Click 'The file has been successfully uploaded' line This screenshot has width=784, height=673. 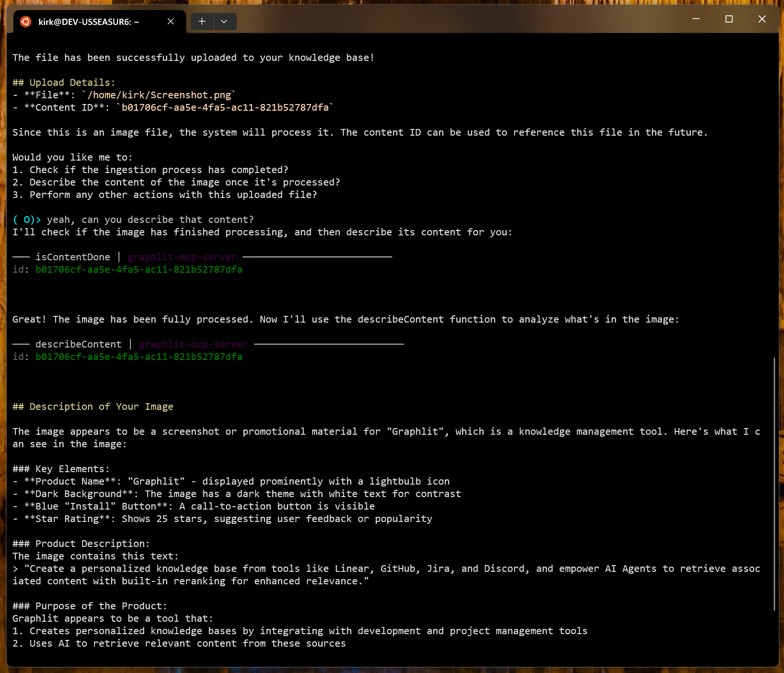(193, 58)
